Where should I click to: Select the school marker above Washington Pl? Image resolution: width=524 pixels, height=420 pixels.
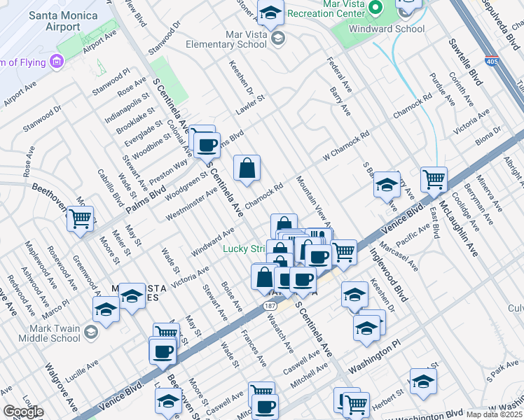coord(367,330)
